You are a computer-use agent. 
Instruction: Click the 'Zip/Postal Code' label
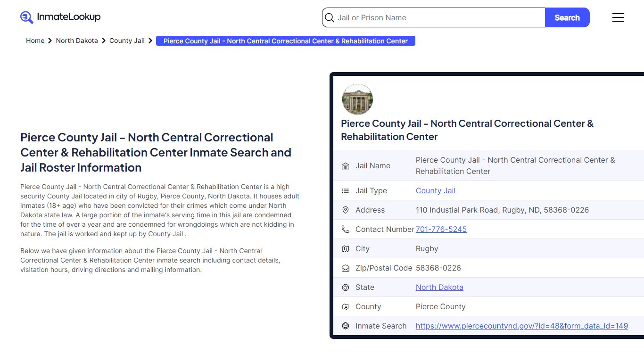click(384, 268)
